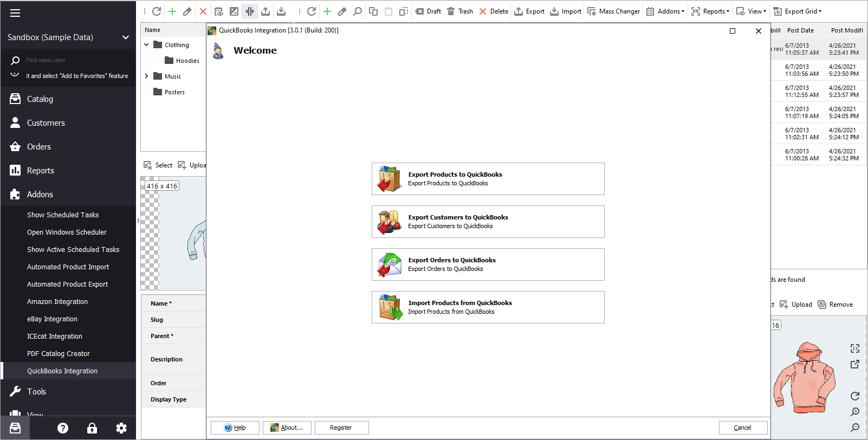
Task: Click the Find menu item search field
Action: point(76,60)
